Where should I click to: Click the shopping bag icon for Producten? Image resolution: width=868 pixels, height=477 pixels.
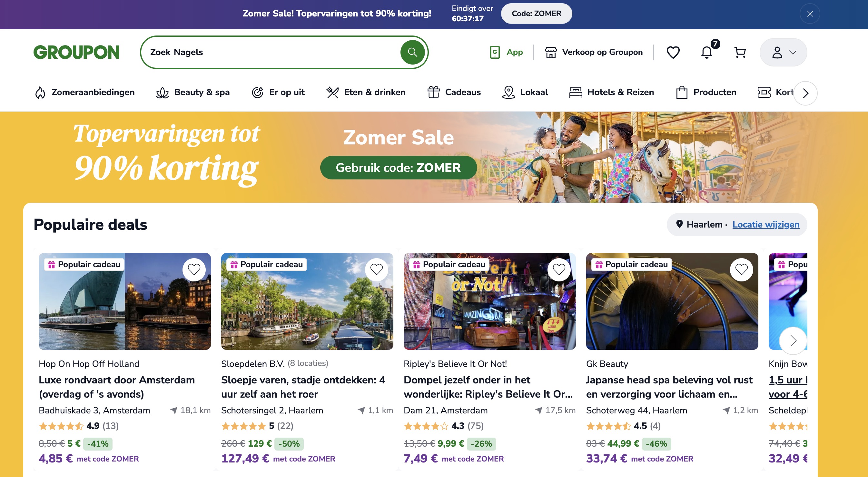pos(681,92)
